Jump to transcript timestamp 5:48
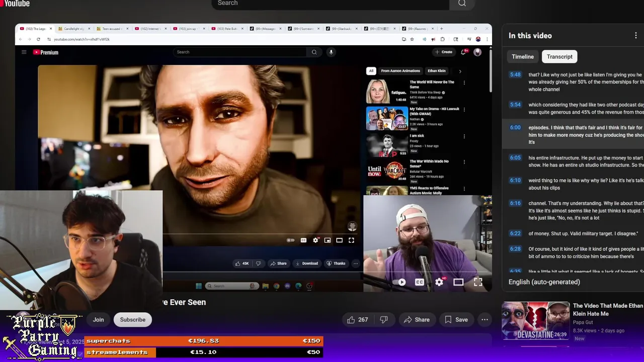644x362 pixels. 515,74
